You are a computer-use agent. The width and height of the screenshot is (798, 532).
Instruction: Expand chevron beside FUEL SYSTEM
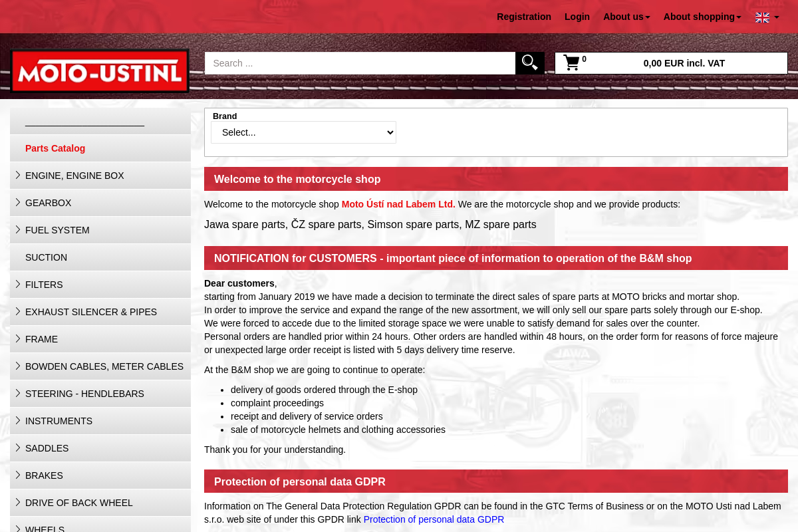(x=18, y=229)
